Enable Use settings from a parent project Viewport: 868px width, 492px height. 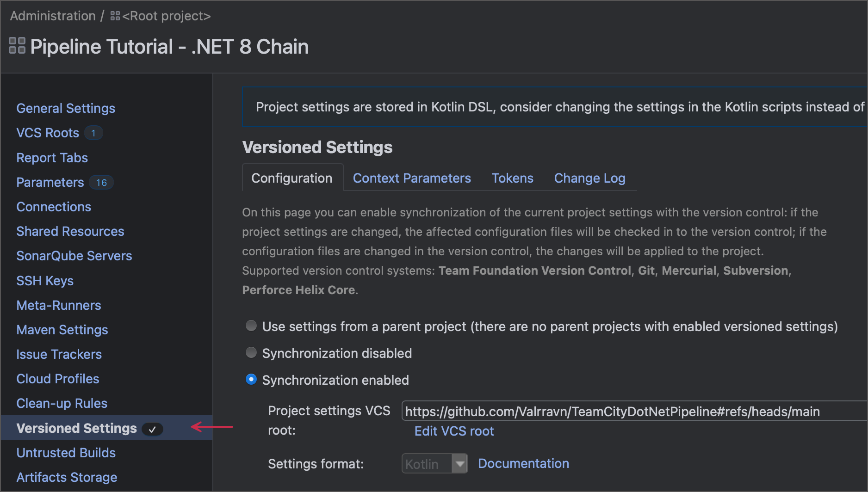point(251,326)
